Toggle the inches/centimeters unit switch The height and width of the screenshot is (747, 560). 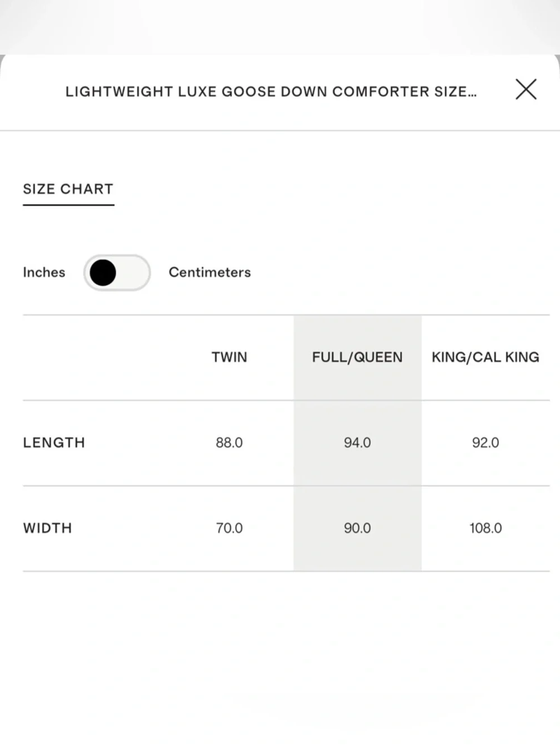click(x=117, y=272)
